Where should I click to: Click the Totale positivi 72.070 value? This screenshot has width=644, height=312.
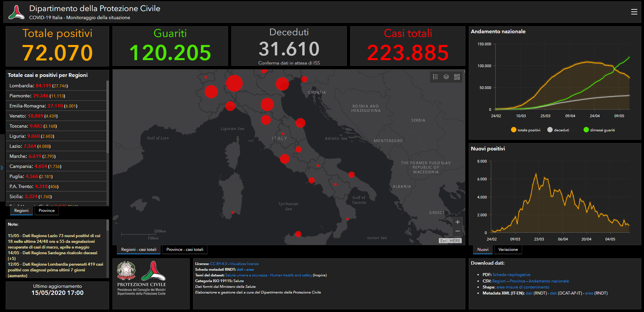pyautogui.click(x=57, y=53)
